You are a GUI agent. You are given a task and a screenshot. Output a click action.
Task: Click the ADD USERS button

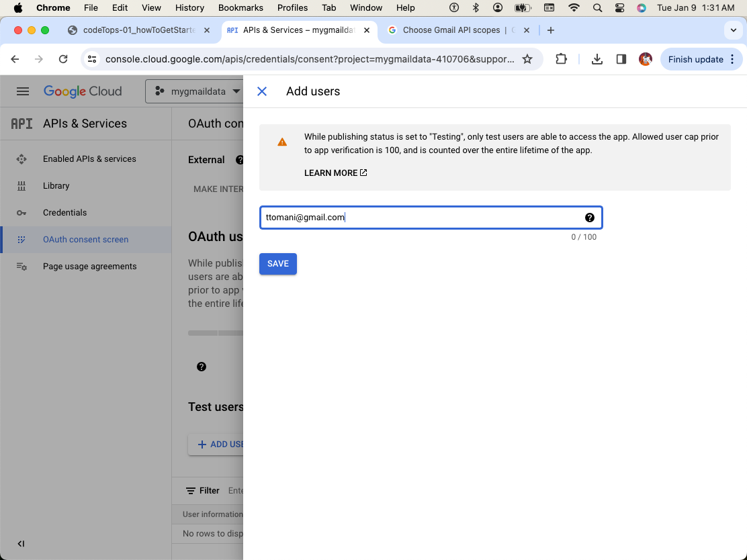point(216,445)
